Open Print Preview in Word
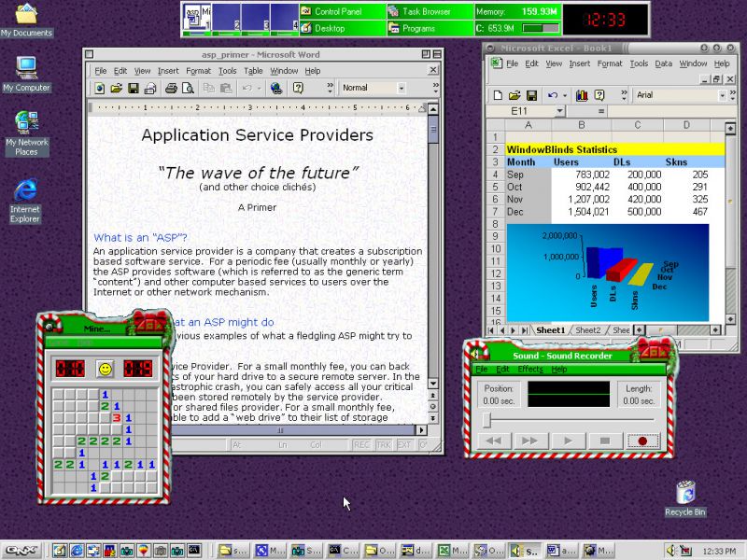This screenshot has width=747, height=560. (x=190, y=88)
